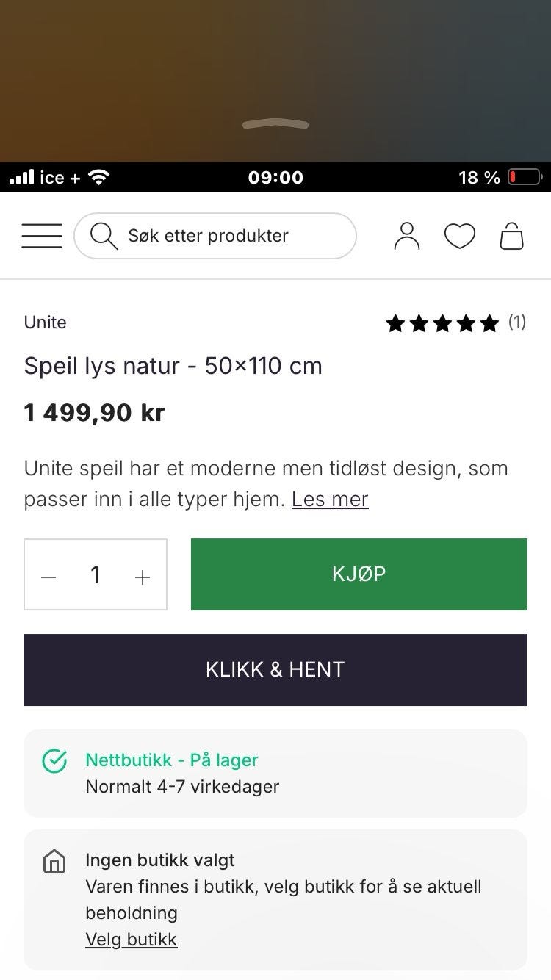Viewport: 551px width, 980px height.
Task: Tap the top sheet drag handle
Action: [275, 124]
